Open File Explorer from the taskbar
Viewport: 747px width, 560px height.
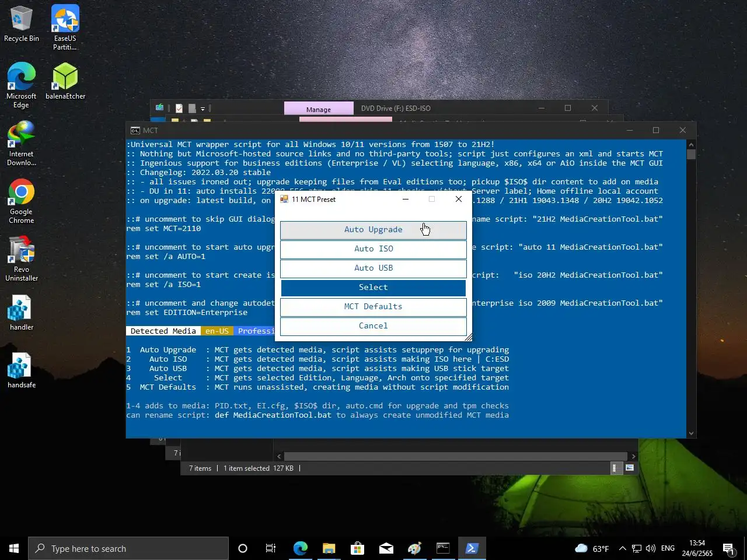[x=329, y=548]
